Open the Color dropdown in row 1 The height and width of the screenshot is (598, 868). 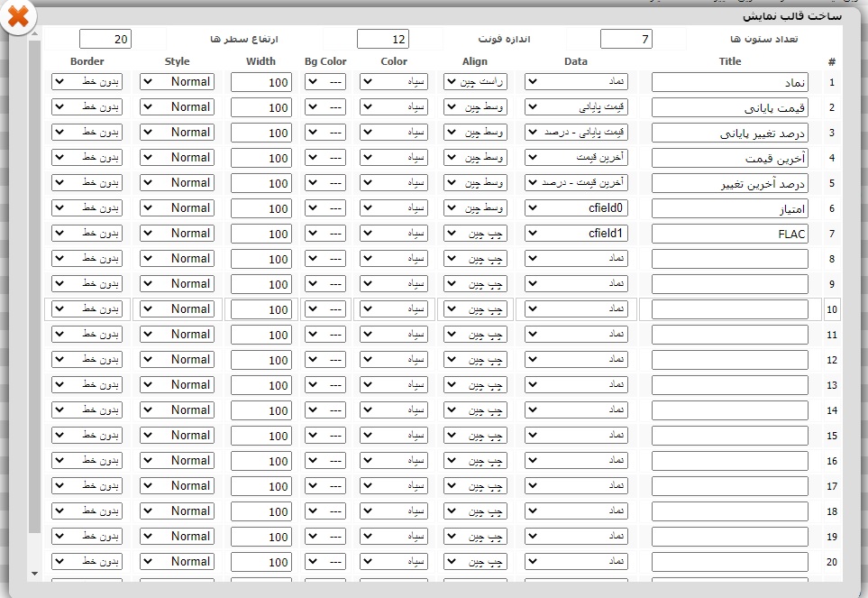pos(394,81)
